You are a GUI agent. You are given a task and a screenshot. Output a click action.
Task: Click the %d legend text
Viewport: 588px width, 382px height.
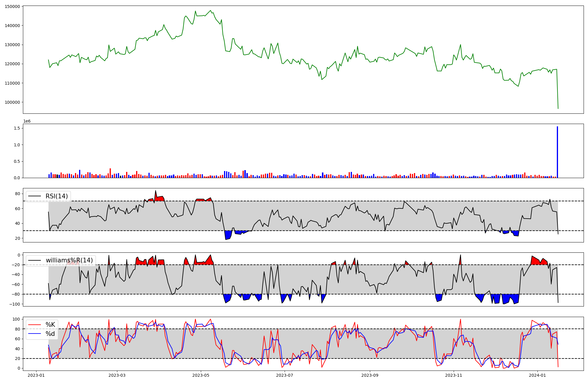point(50,334)
